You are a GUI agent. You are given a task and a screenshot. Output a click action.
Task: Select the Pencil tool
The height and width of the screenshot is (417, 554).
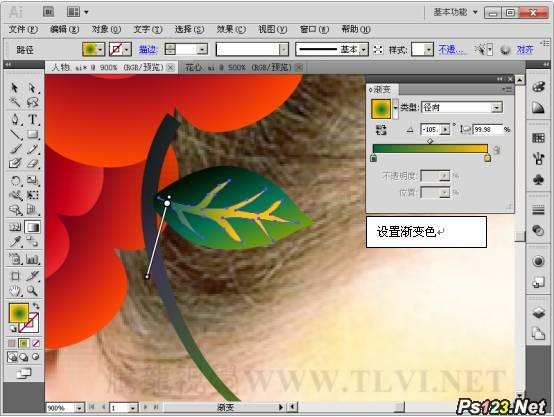click(33, 149)
